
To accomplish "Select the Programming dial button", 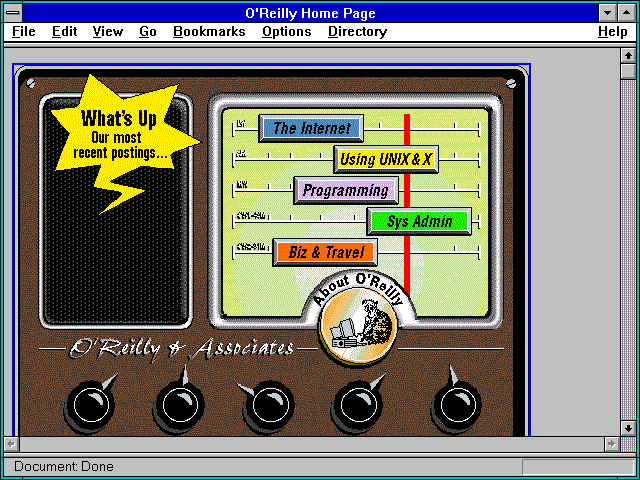I will [346, 190].
